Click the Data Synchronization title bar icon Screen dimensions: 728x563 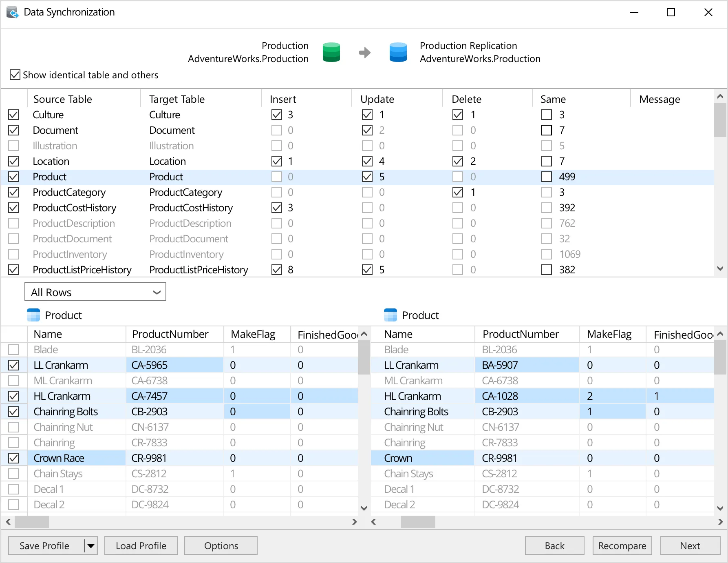click(x=12, y=12)
